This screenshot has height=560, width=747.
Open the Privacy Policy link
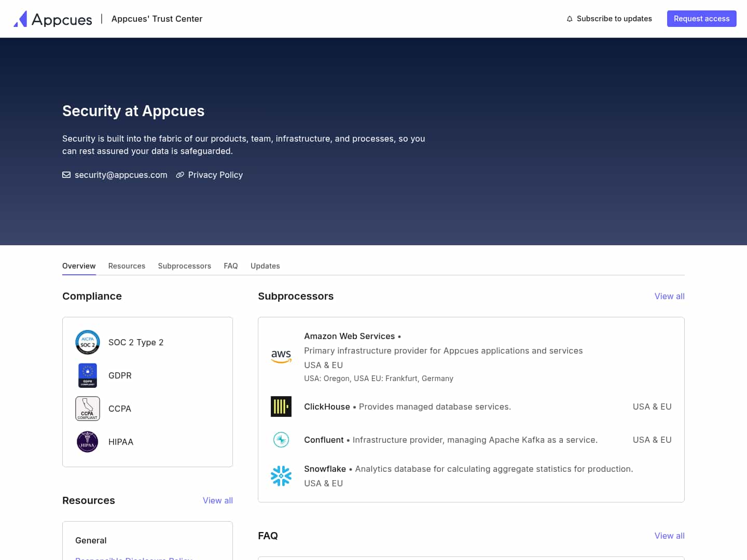(x=215, y=175)
